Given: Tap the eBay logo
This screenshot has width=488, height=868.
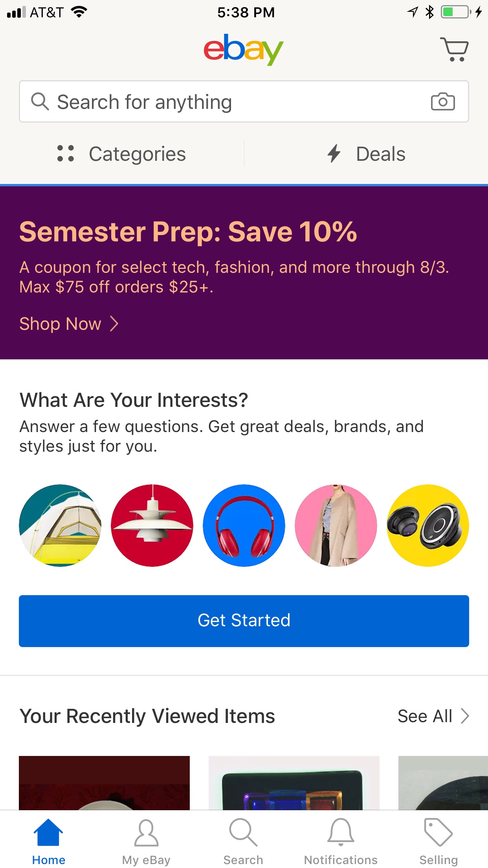Looking at the screenshot, I should tap(244, 50).
